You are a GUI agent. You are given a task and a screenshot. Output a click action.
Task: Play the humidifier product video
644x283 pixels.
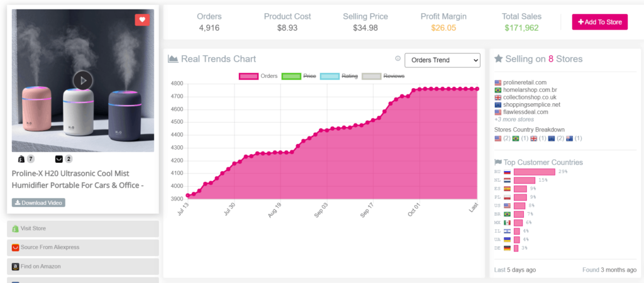(82, 80)
